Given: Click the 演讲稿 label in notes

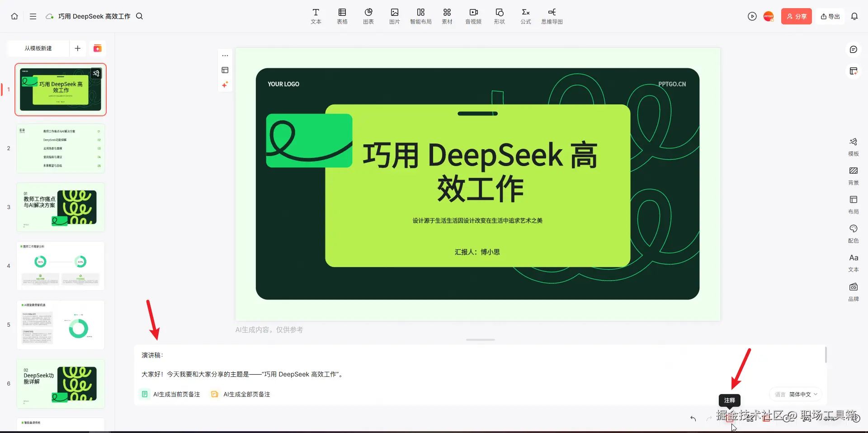Looking at the screenshot, I should click(x=152, y=355).
